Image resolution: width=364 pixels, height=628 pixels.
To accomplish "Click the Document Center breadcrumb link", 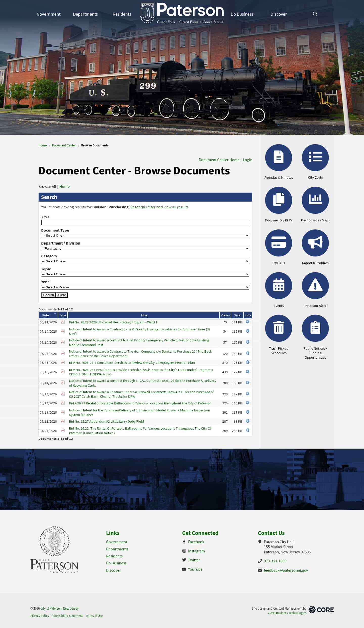I will [64, 145].
